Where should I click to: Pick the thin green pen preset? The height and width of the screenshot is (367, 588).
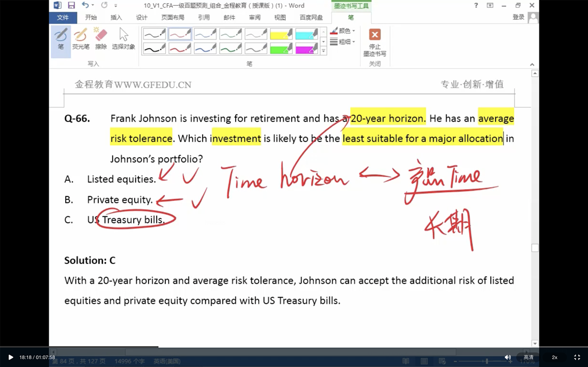(x=230, y=34)
